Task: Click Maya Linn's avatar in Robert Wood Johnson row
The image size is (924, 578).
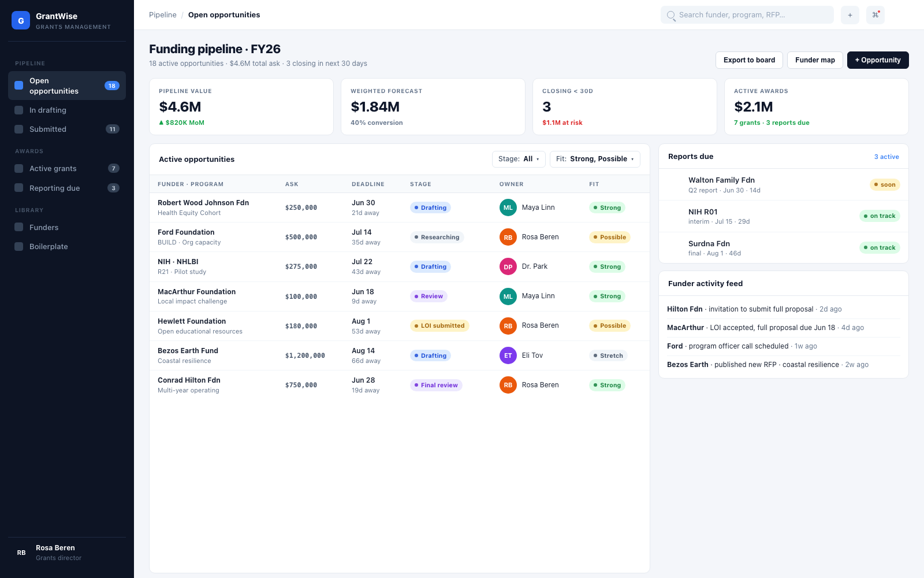Action: [x=508, y=208]
